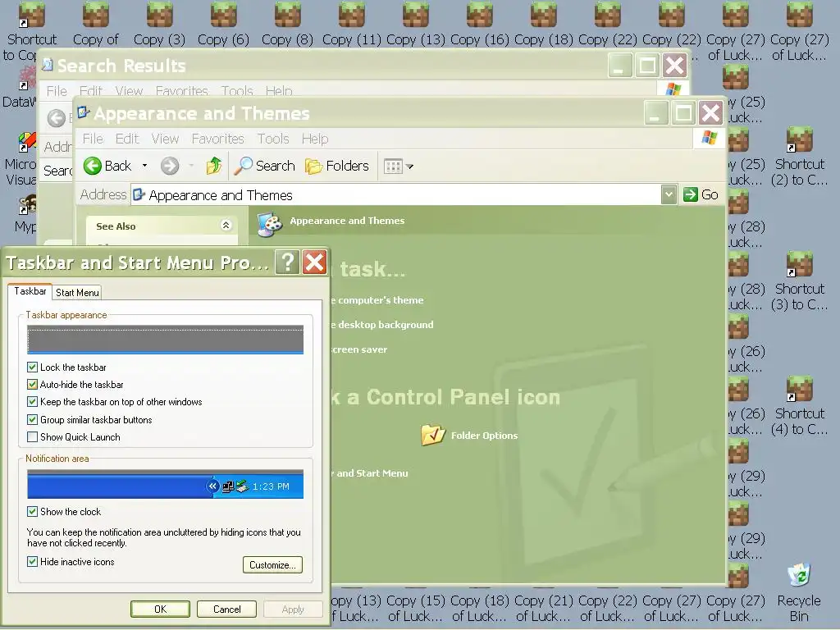Toggle Group similar taskbar buttons
The image size is (840, 630).
click(x=32, y=419)
